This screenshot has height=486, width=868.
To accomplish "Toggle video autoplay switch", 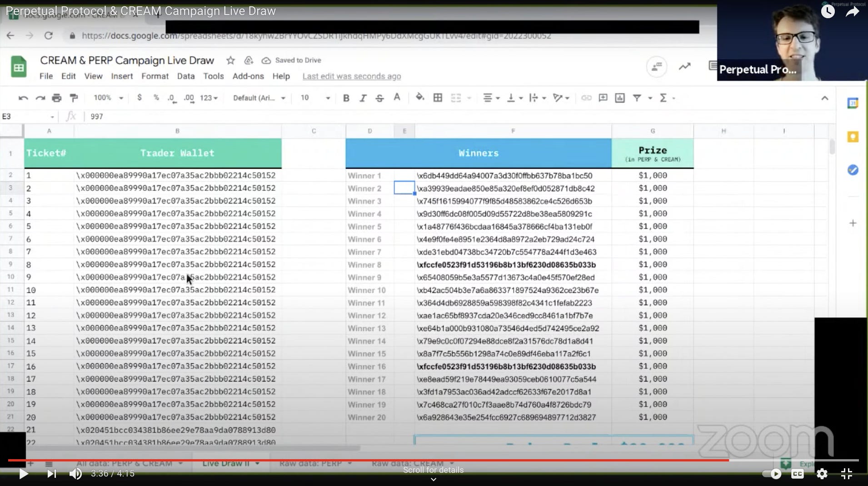I will (772, 474).
